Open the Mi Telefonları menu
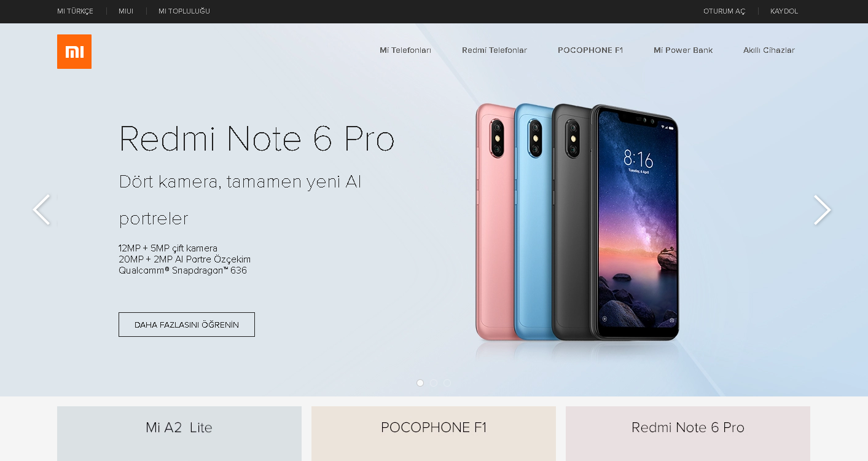This screenshot has height=461, width=868. [405, 50]
